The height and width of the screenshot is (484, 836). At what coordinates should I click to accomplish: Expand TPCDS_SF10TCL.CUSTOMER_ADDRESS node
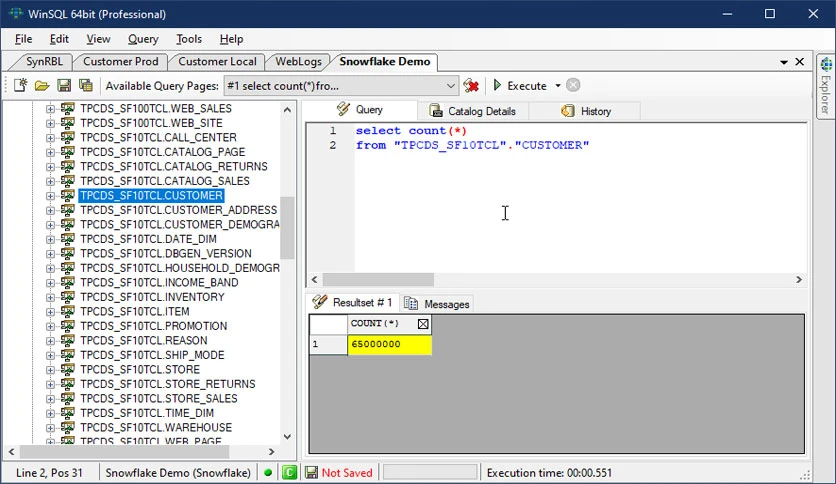tap(50, 210)
